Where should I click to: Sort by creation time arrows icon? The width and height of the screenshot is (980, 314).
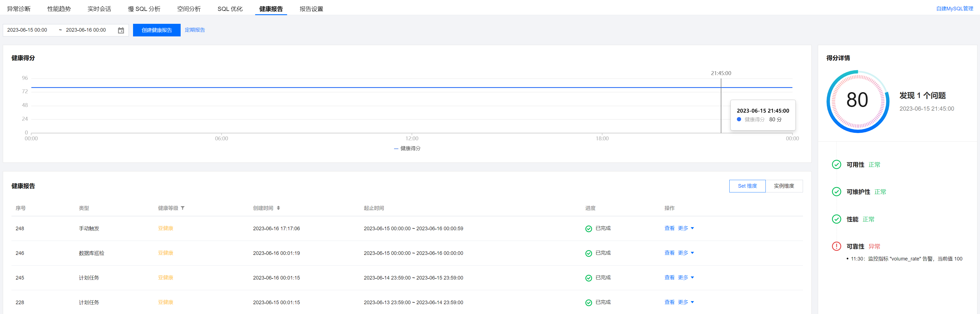[x=278, y=208]
